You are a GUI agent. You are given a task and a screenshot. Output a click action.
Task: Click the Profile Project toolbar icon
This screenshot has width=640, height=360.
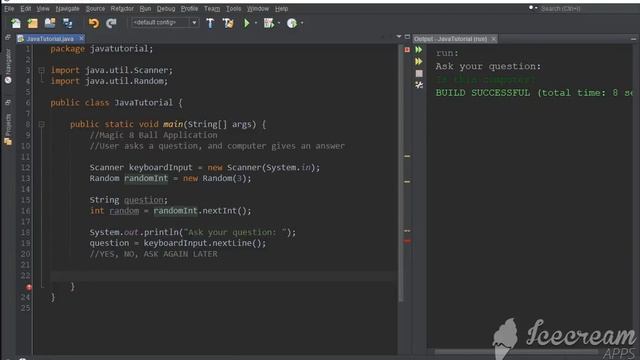(x=291, y=23)
